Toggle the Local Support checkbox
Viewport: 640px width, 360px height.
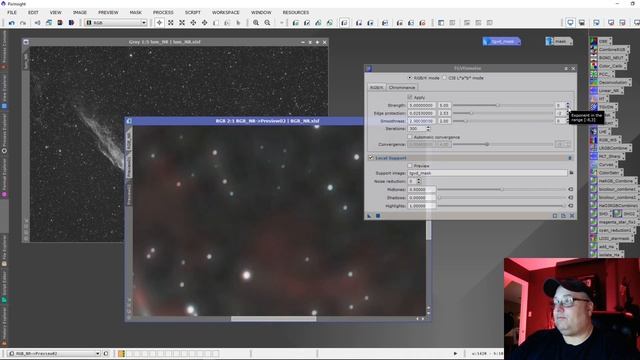[x=371, y=158]
